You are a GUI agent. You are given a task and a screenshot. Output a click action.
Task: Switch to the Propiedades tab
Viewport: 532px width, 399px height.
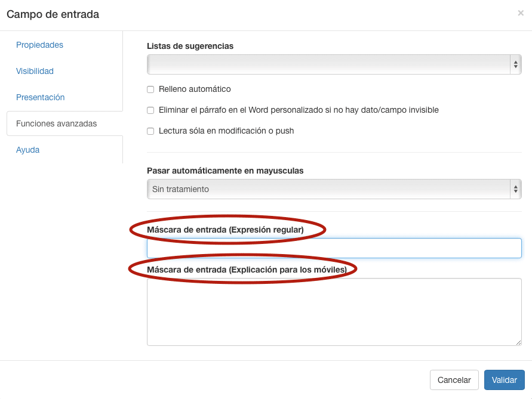click(x=39, y=45)
